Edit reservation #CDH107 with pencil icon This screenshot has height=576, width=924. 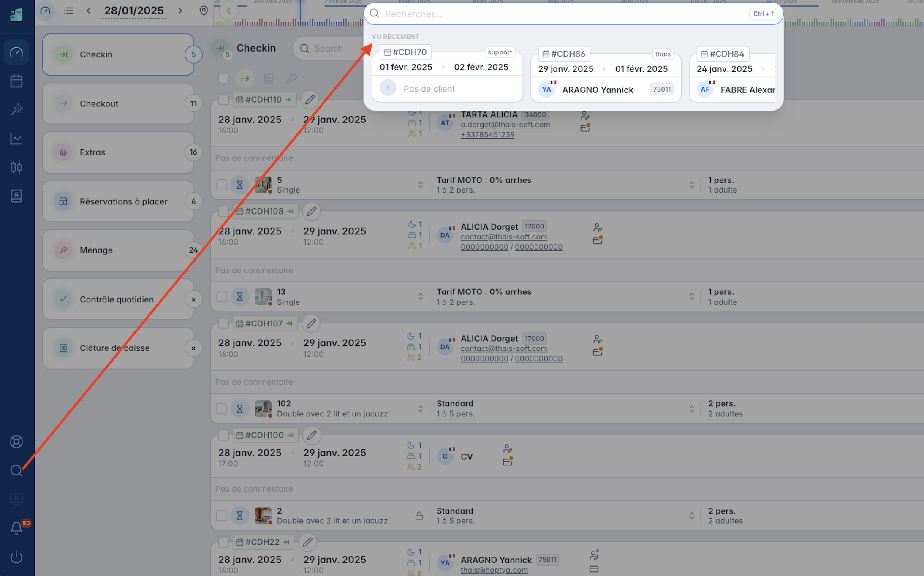click(311, 323)
